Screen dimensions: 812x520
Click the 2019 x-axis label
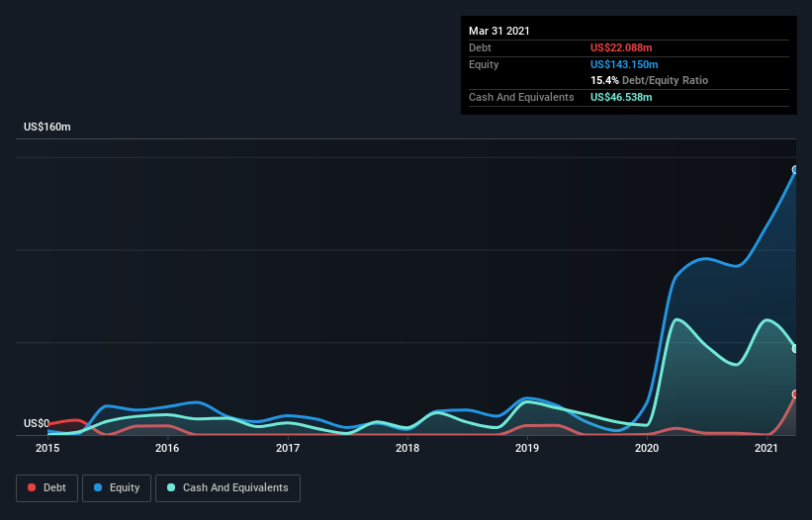527,448
